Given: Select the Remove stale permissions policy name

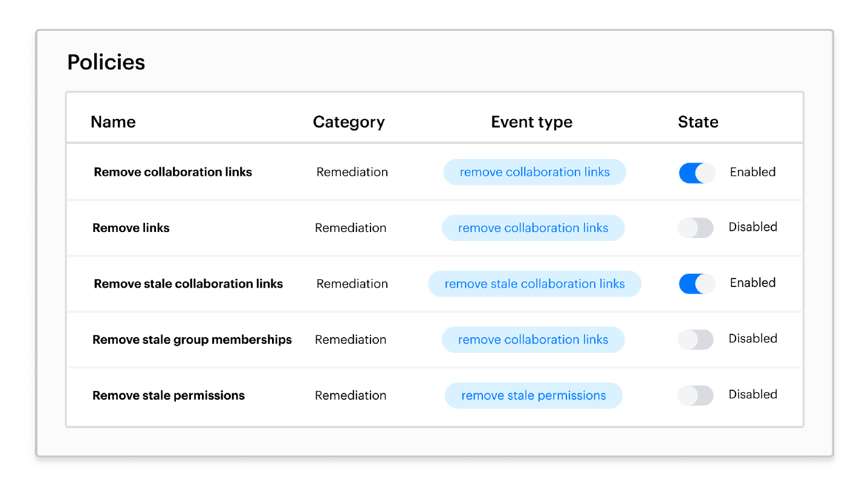Looking at the screenshot, I should pos(169,396).
